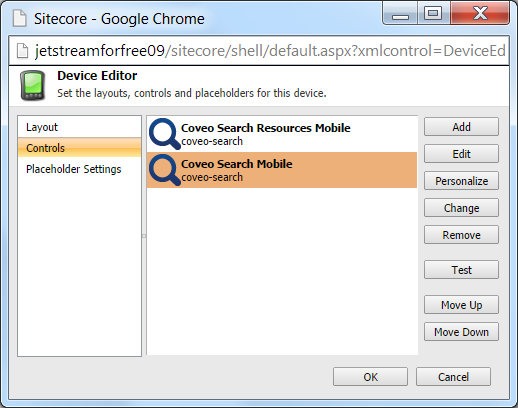Image resolution: width=518 pixels, height=408 pixels.
Task: Click the magnifier icon of Coveo Search Resources Mobile
Action: point(165,134)
